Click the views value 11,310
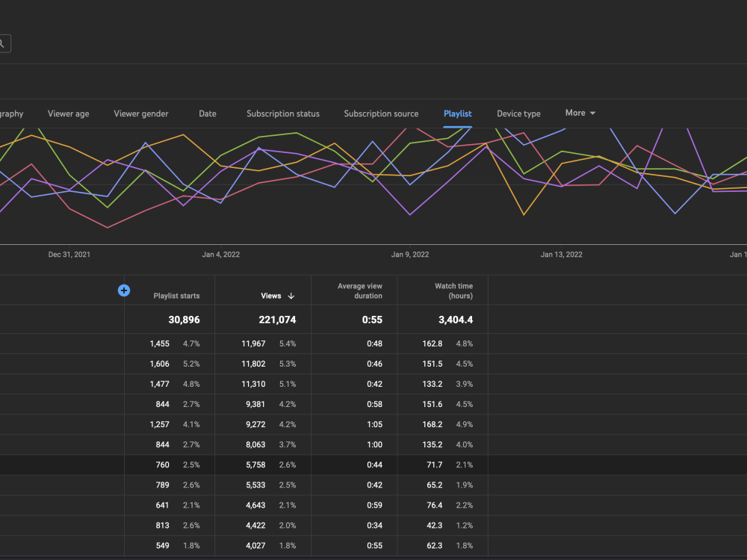The image size is (747, 560). click(253, 384)
